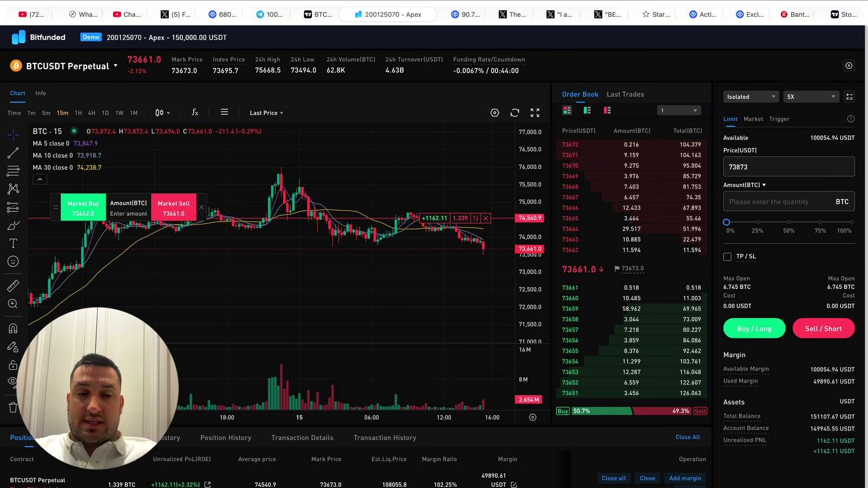Screen dimensions: 868x488
Task: Toggle stay in drawing mode pencil-lock
Action: [x=13, y=346]
